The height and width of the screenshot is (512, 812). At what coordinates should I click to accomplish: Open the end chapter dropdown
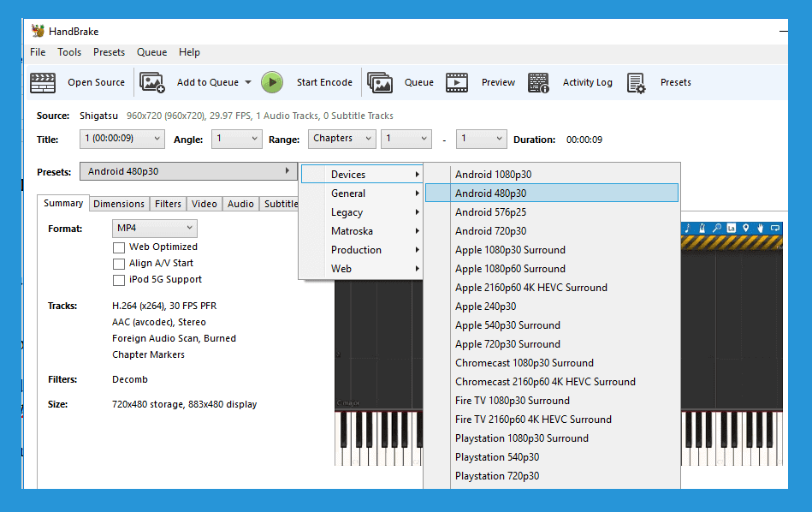[481, 139]
